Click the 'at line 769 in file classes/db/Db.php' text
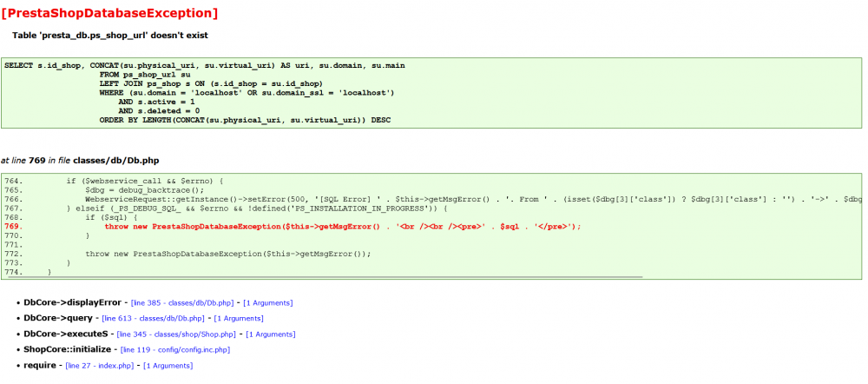The width and height of the screenshot is (868, 384). coord(82,160)
